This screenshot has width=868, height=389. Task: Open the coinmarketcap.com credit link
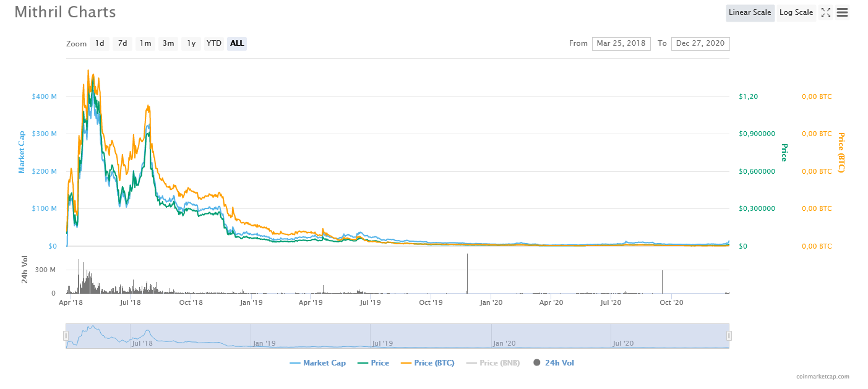point(823,376)
